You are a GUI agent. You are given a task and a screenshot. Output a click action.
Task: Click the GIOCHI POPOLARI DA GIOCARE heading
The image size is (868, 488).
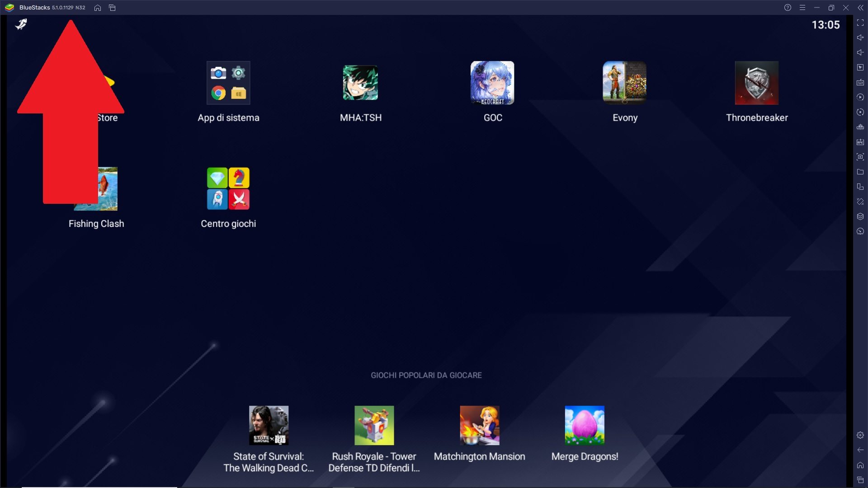click(426, 375)
